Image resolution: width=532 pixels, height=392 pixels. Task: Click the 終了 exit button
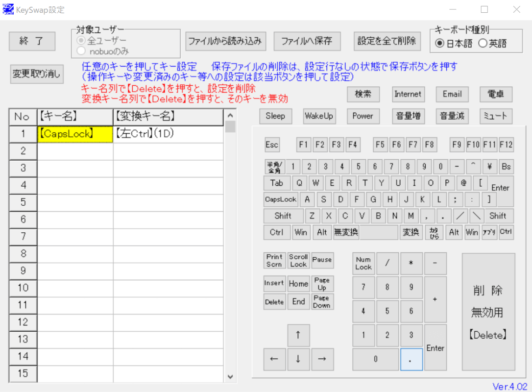(x=32, y=41)
